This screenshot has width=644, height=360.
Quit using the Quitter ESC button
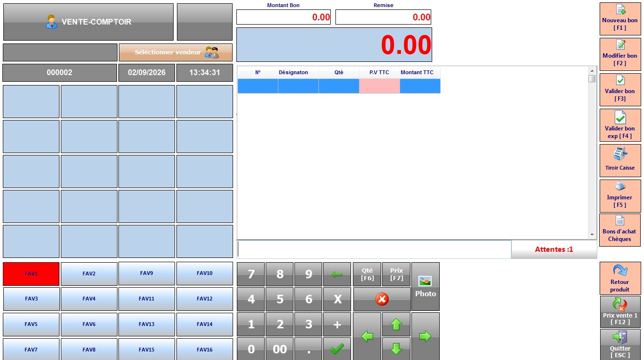click(x=620, y=344)
